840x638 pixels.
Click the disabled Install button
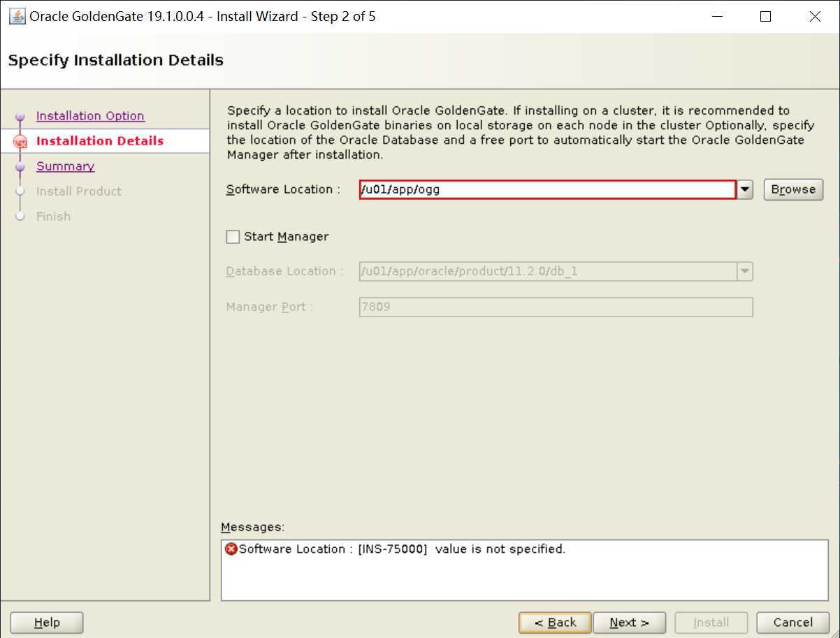pyautogui.click(x=711, y=623)
